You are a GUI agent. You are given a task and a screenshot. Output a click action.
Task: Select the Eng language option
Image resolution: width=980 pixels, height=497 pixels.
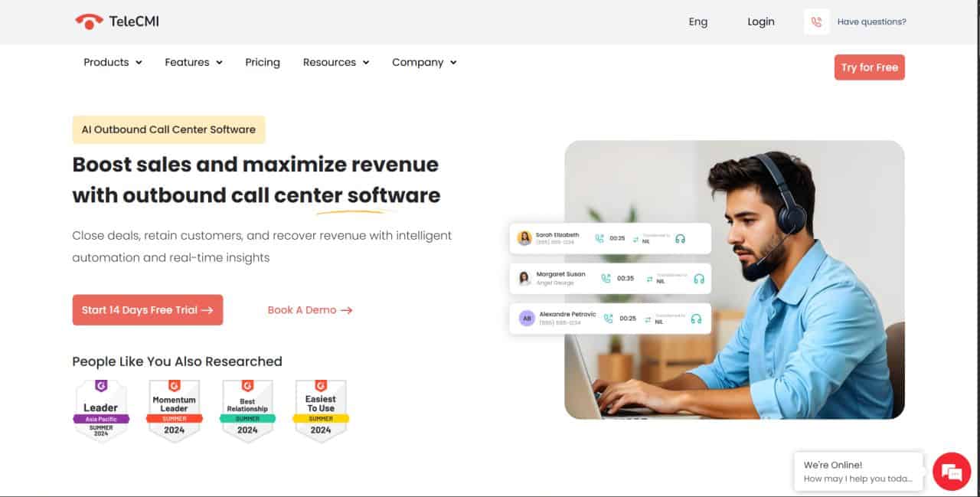click(x=698, y=22)
